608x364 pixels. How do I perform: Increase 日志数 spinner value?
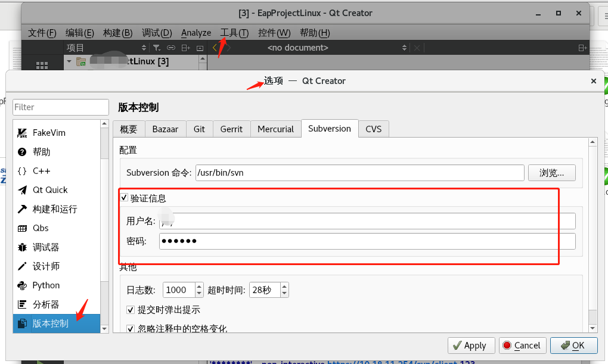(x=199, y=287)
